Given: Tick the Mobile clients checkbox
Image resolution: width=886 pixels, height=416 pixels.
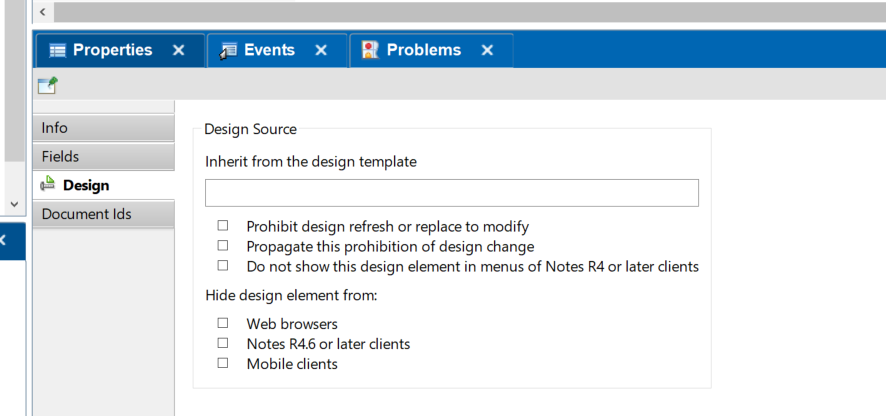Looking at the screenshot, I should tap(223, 363).
